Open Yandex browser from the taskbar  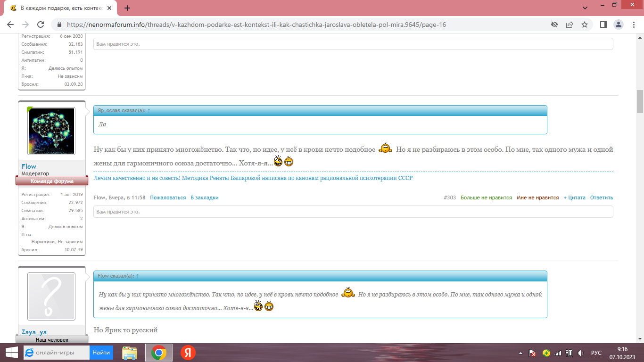click(188, 353)
